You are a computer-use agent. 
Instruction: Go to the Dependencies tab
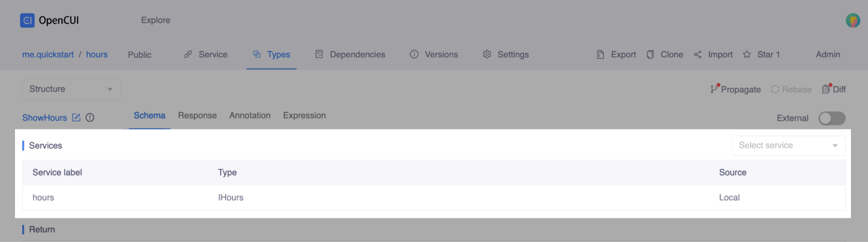350,55
